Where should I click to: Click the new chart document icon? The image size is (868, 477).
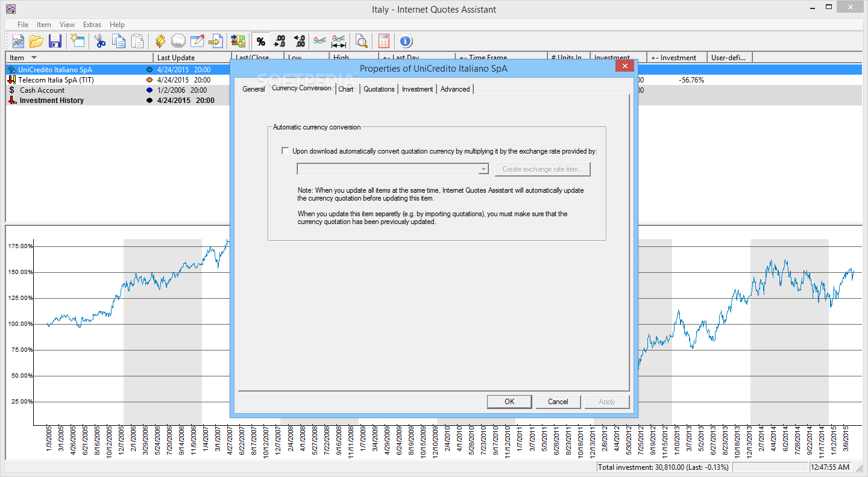click(x=18, y=41)
